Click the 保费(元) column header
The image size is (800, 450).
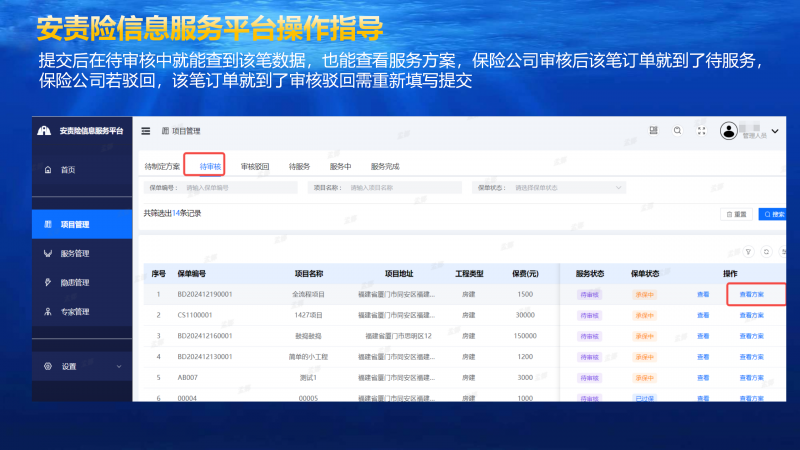point(525,274)
